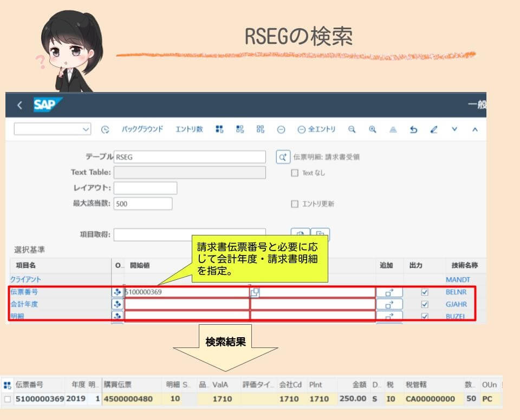Enable the Text なし checkbox
This screenshot has height=420, width=520.
(295, 173)
